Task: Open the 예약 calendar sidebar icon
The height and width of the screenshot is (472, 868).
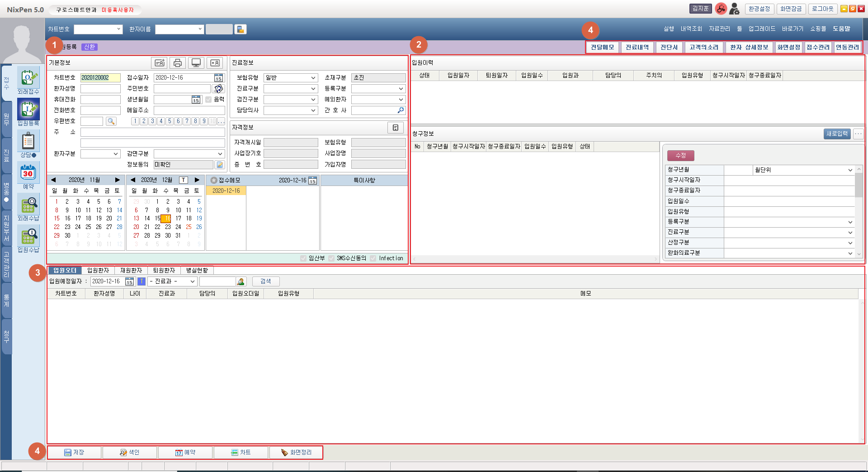Action: pyautogui.click(x=28, y=173)
